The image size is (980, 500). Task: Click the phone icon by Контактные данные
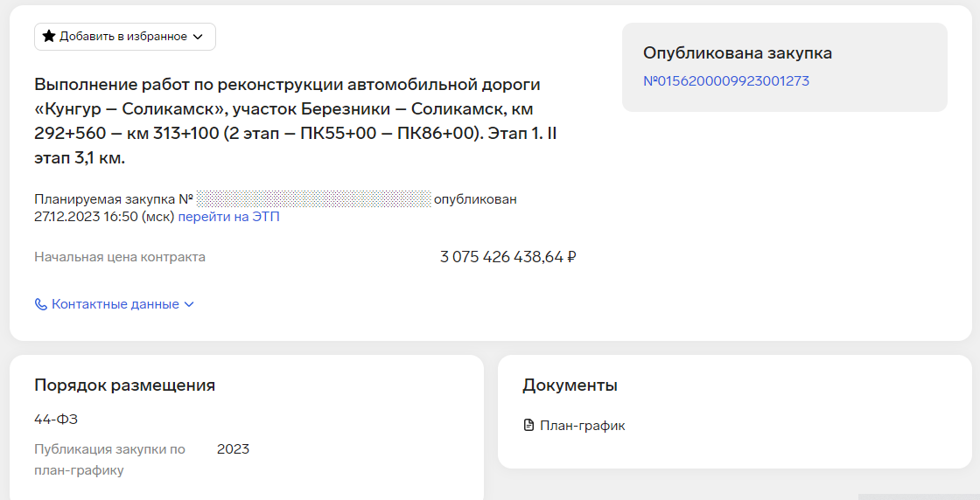[40, 304]
